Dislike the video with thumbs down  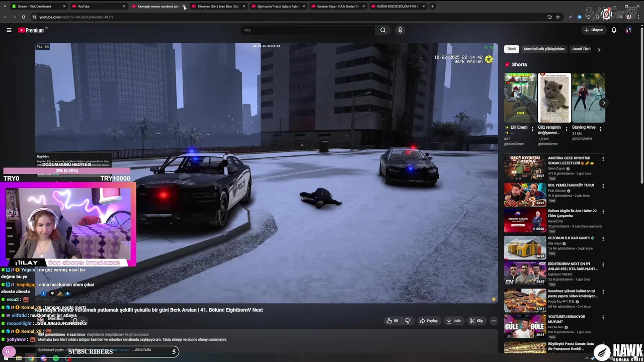(408, 321)
